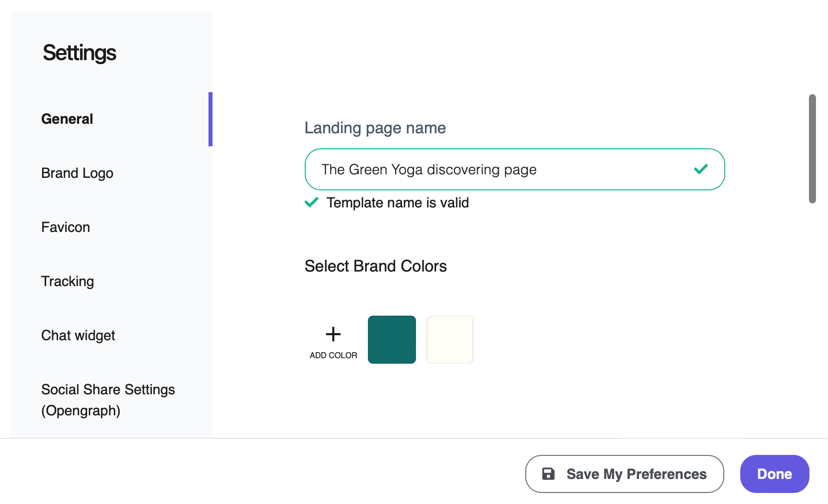Select the teal brand color swatch
The width and height of the screenshot is (828, 504).
(392, 339)
